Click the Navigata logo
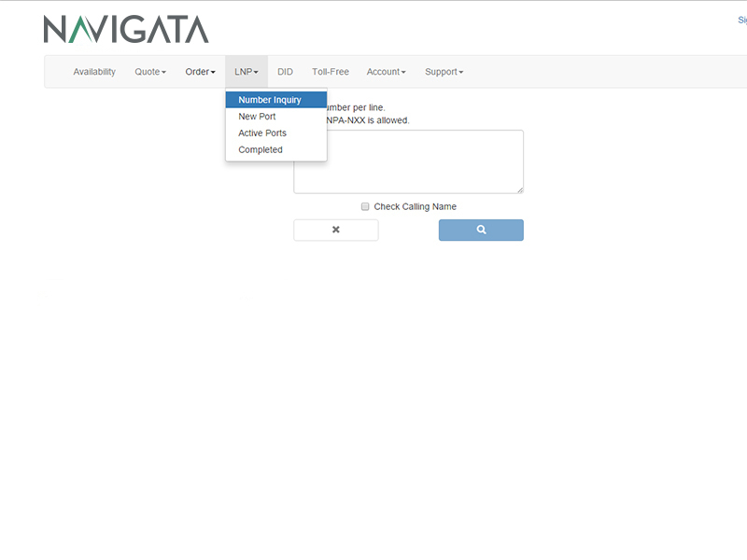 (x=126, y=29)
